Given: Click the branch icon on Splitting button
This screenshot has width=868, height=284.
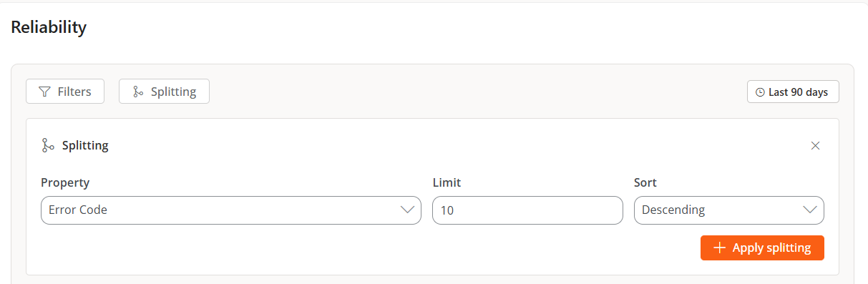Looking at the screenshot, I should [x=138, y=92].
